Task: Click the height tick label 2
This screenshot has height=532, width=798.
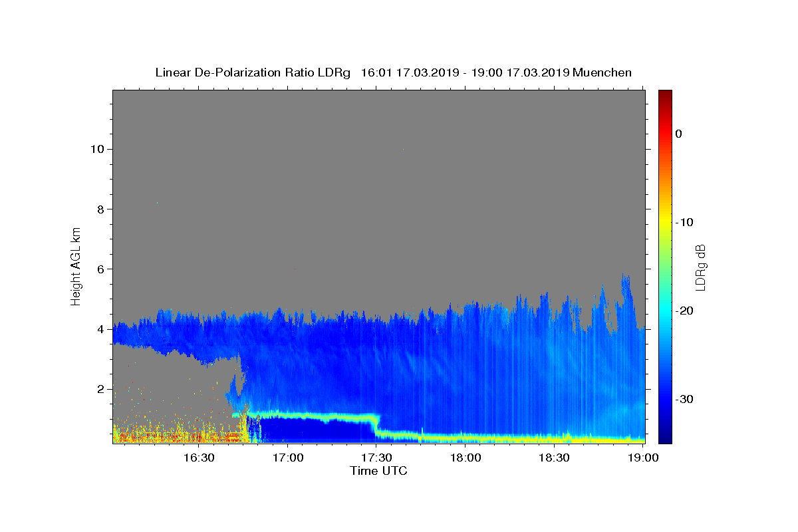Action: 99,389
